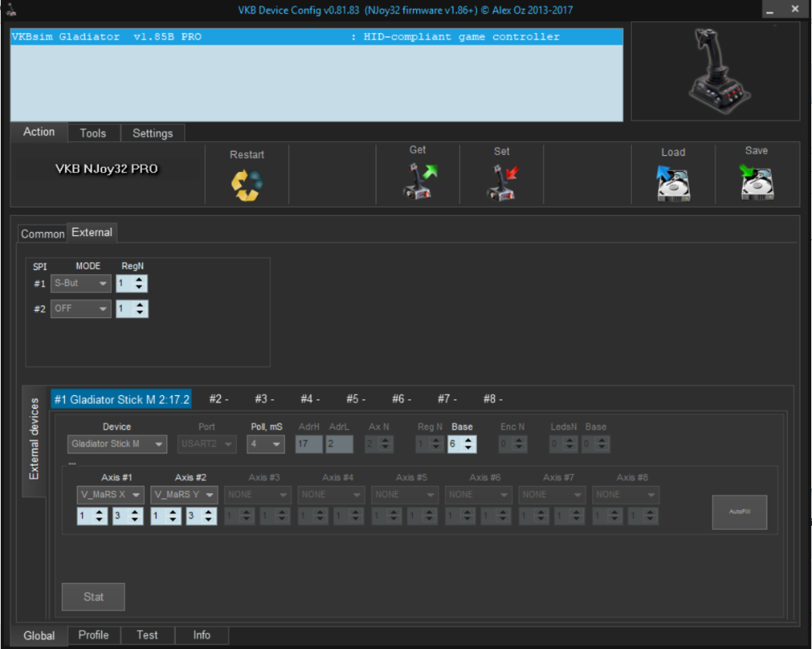The height and width of the screenshot is (649, 812).
Task: Select external device tab #7
Action: 447,399
